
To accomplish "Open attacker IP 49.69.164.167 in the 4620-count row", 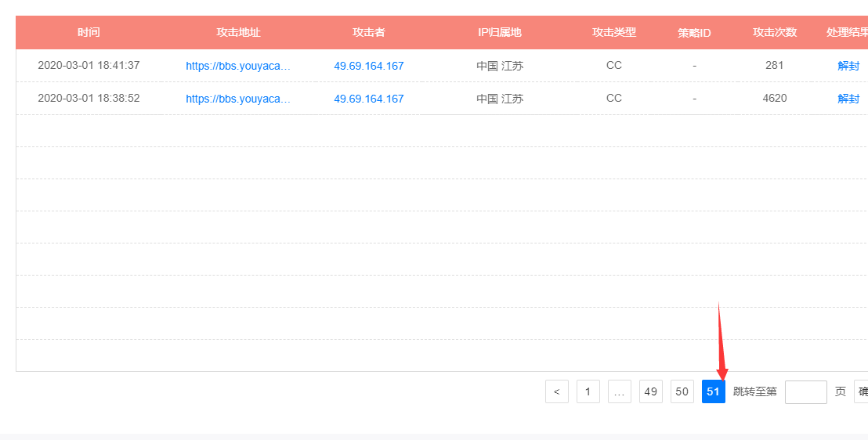I will click(369, 99).
